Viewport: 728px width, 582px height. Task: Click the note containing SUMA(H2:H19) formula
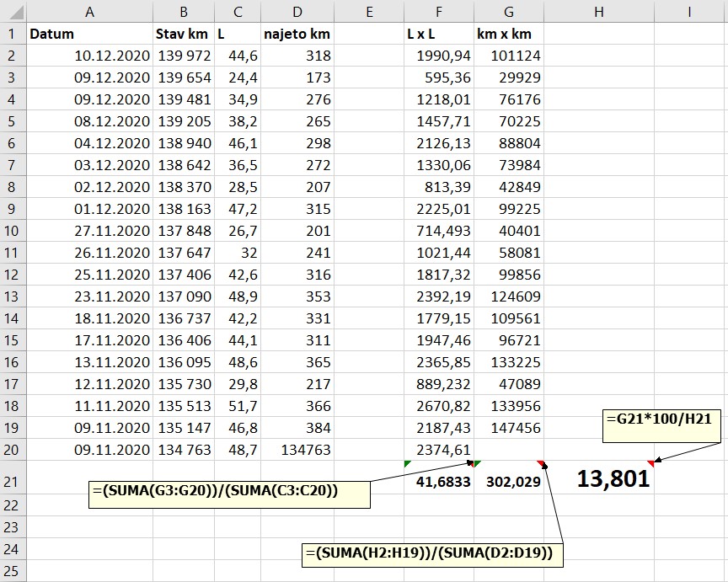(x=433, y=554)
